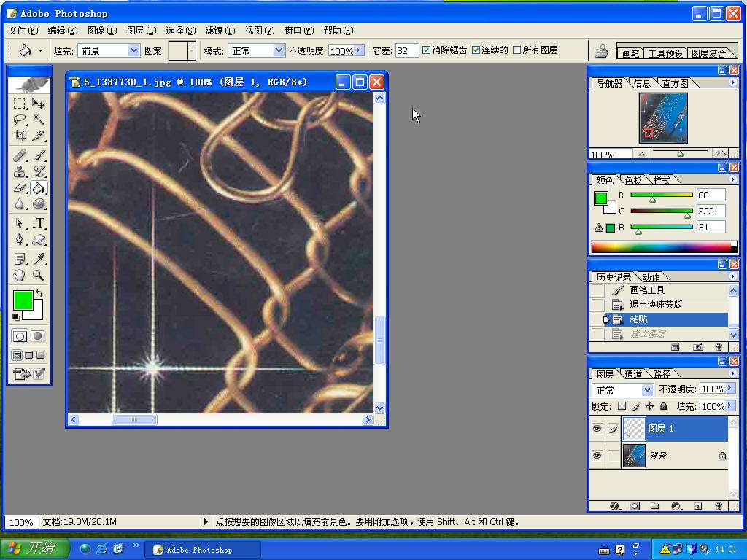Select the Magic Wand tool
Screen dimensions: 747x560
(39, 120)
